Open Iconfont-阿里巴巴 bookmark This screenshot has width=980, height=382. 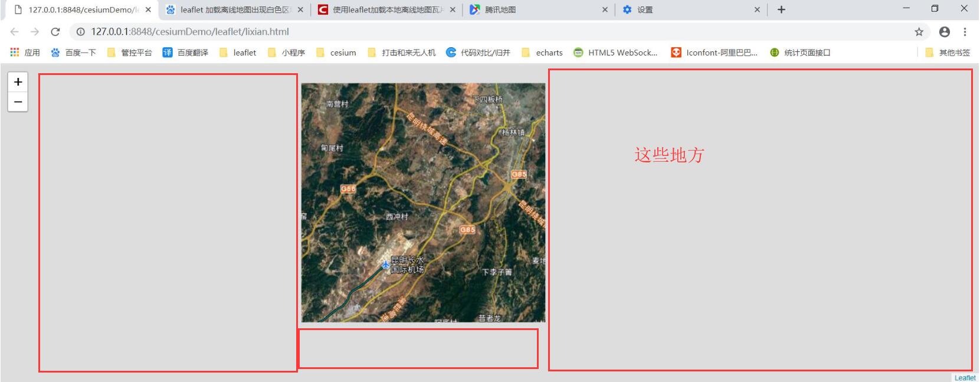point(714,53)
